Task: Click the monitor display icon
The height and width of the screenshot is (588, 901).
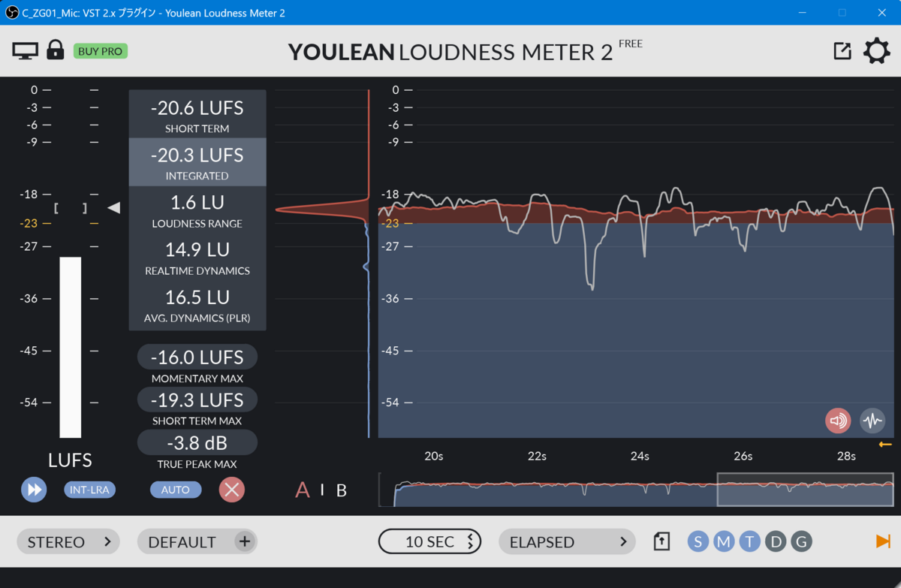Action: (x=25, y=51)
